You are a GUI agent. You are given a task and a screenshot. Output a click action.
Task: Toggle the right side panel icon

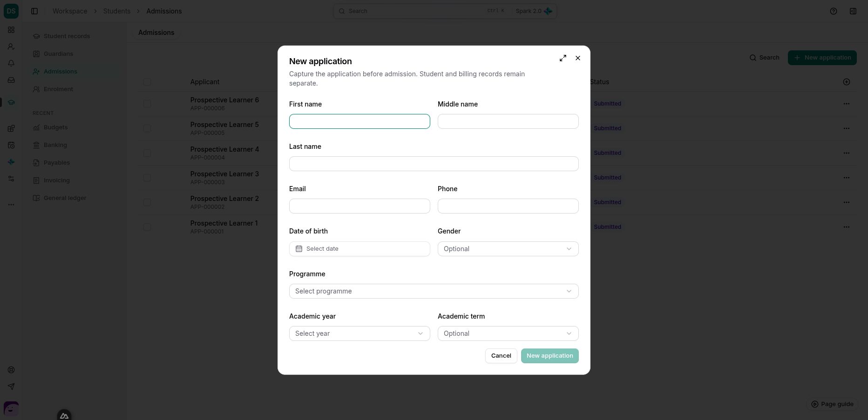853,11
